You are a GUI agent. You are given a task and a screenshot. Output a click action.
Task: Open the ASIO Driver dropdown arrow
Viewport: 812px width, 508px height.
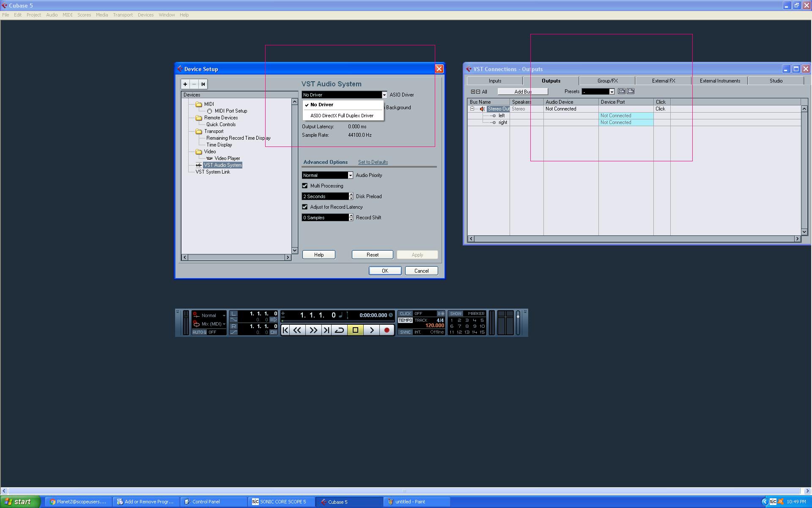[384, 95]
